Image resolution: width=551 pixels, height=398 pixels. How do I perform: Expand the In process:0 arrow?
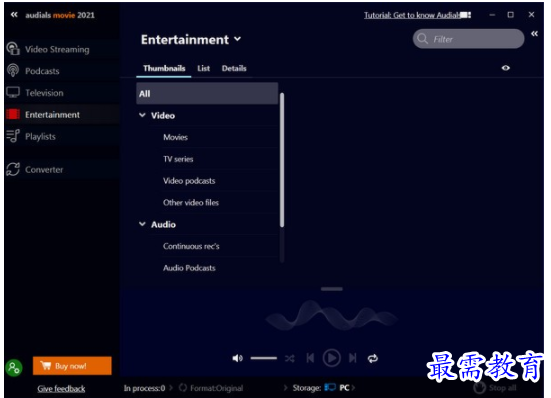pos(171,388)
